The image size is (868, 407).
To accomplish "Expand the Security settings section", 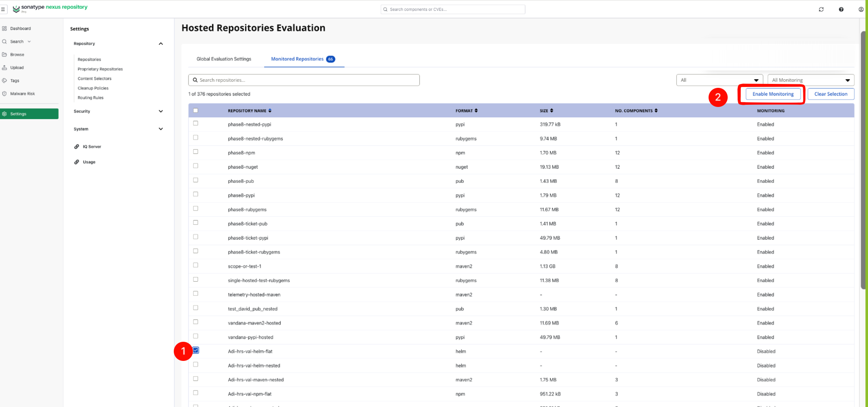I will click(x=161, y=112).
